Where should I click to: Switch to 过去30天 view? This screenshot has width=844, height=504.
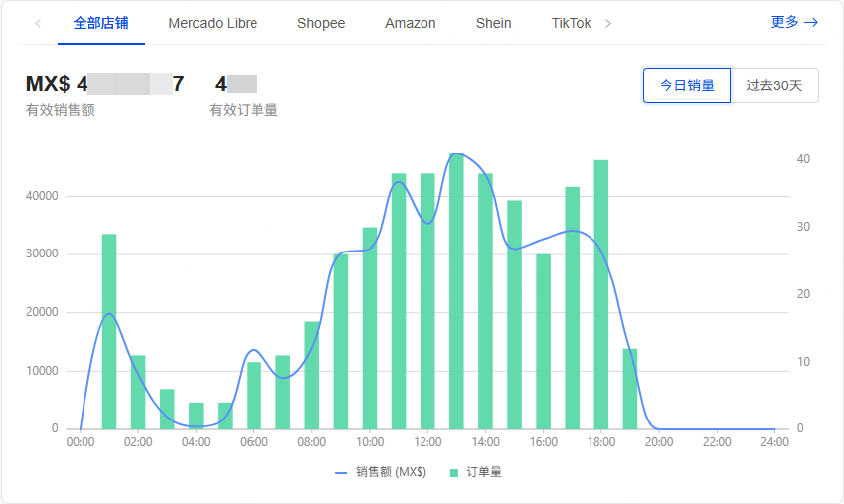(774, 85)
